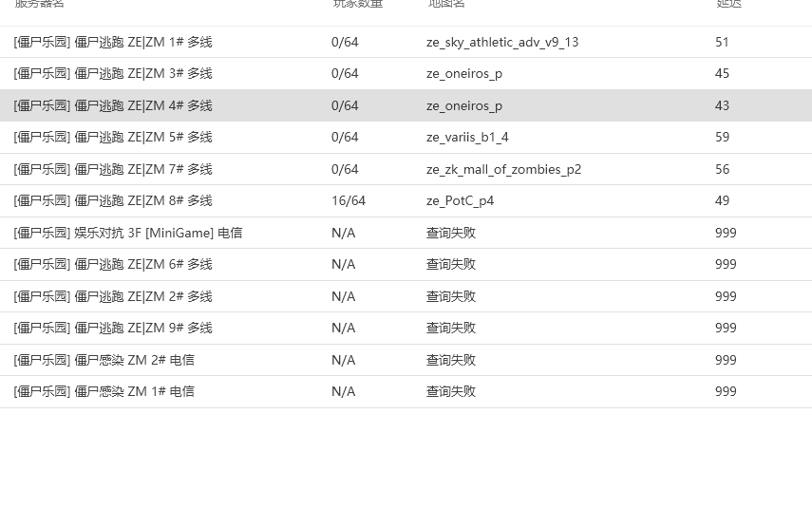Select server 僵尸逃跑 ZE|ZM 9# 多线
The image size is (812, 527).
click(113, 328)
